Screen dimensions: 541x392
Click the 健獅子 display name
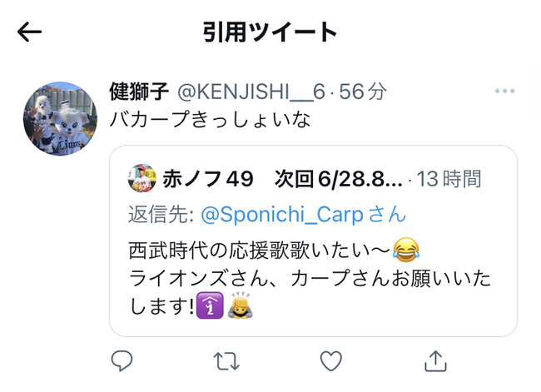pos(139,92)
